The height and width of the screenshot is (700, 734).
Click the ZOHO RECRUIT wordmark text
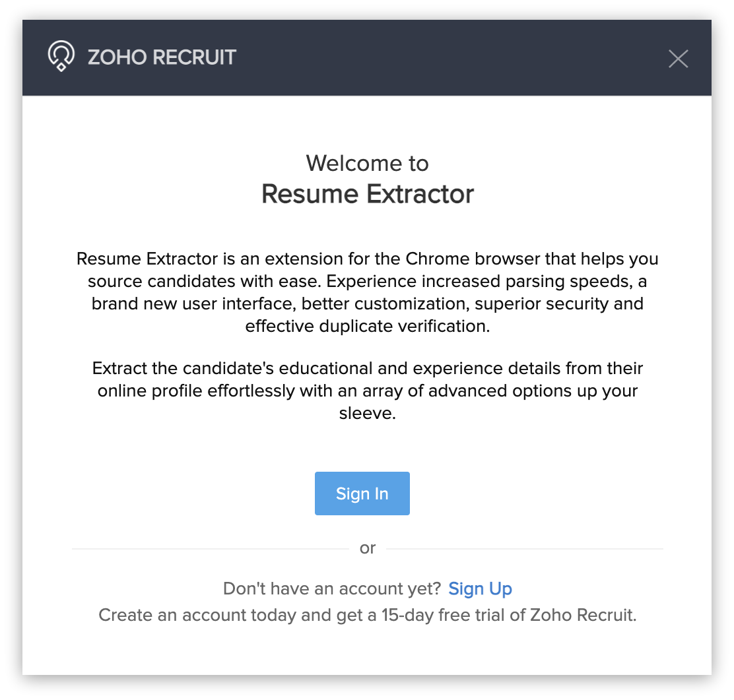click(162, 57)
